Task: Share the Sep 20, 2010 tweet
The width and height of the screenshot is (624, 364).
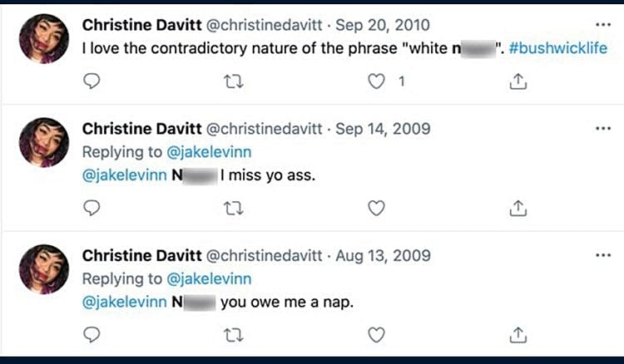Action: pyautogui.click(x=517, y=81)
